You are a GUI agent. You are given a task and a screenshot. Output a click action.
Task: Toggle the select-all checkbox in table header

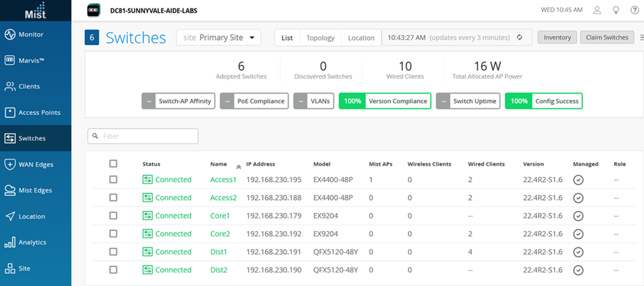114,164
